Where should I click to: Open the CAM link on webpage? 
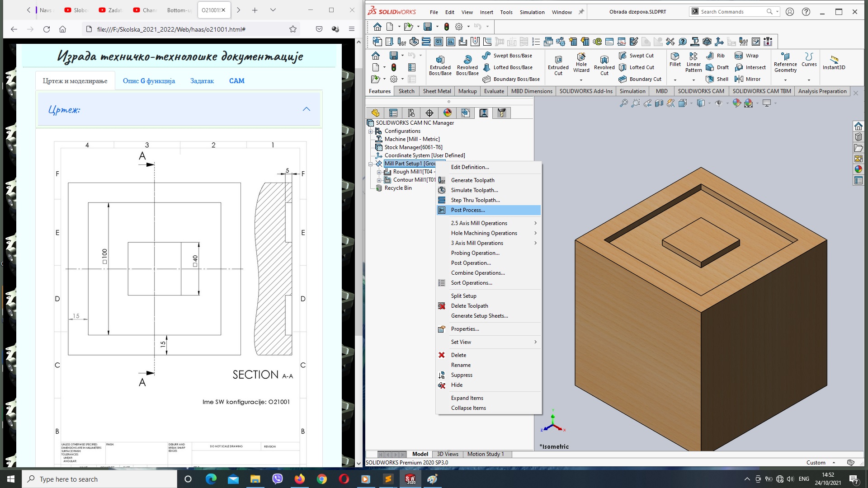236,81
